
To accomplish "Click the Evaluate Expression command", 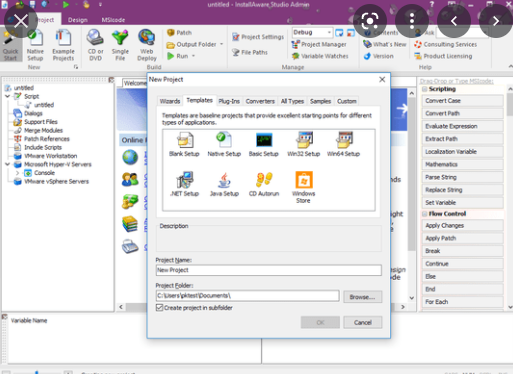I will (462, 126).
